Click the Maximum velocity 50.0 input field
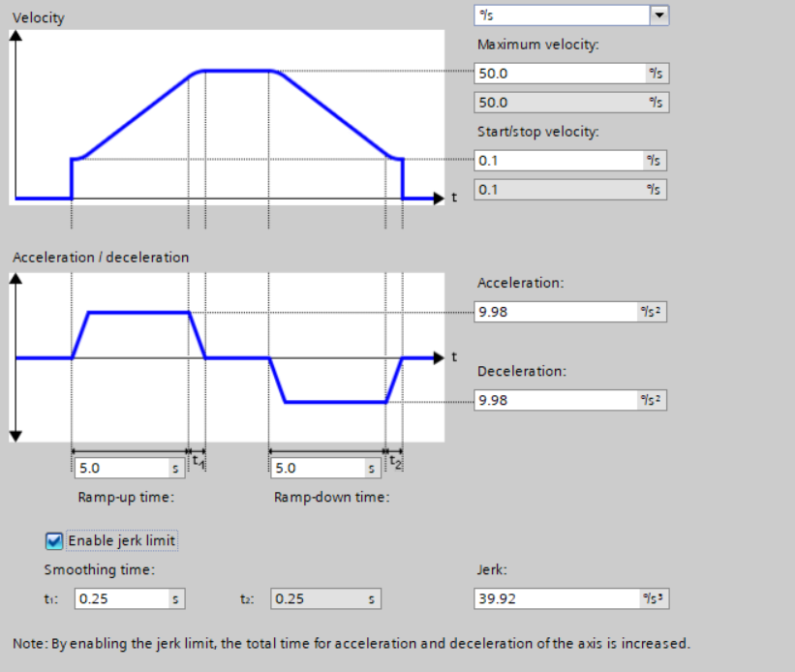 571,74
